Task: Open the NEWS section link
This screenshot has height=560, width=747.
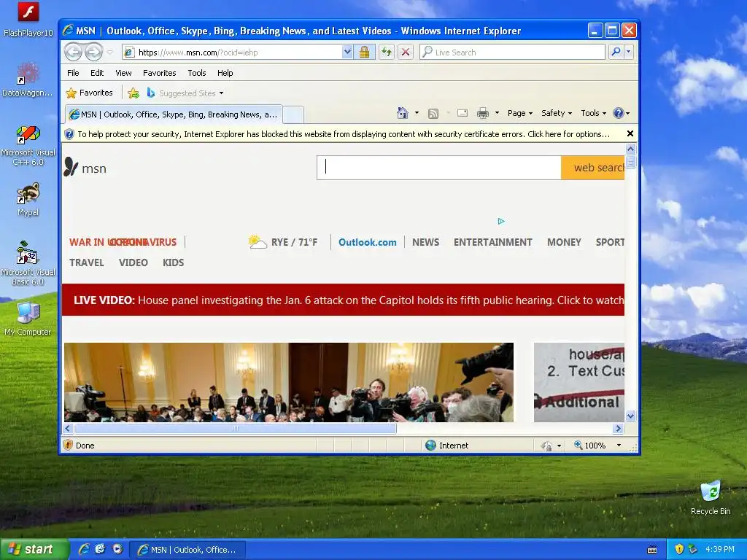Action: coord(425,242)
